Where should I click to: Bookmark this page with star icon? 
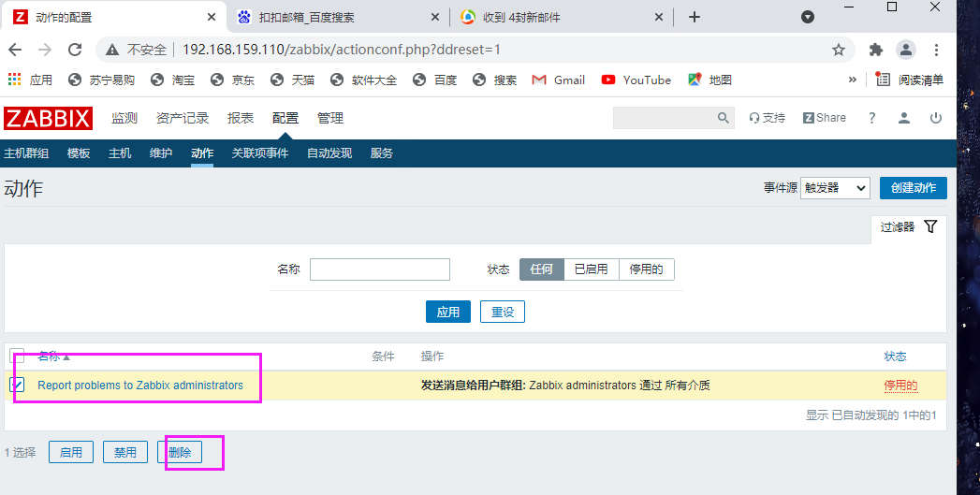[x=838, y=50]
